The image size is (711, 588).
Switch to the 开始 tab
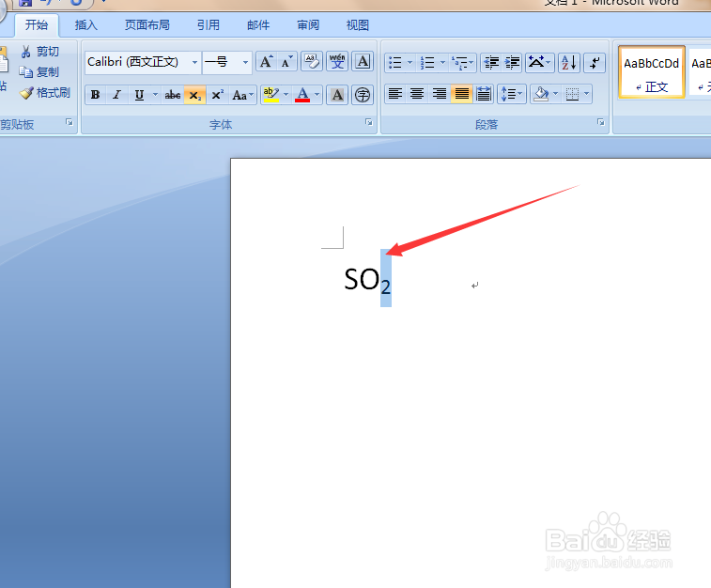point(37,24)
